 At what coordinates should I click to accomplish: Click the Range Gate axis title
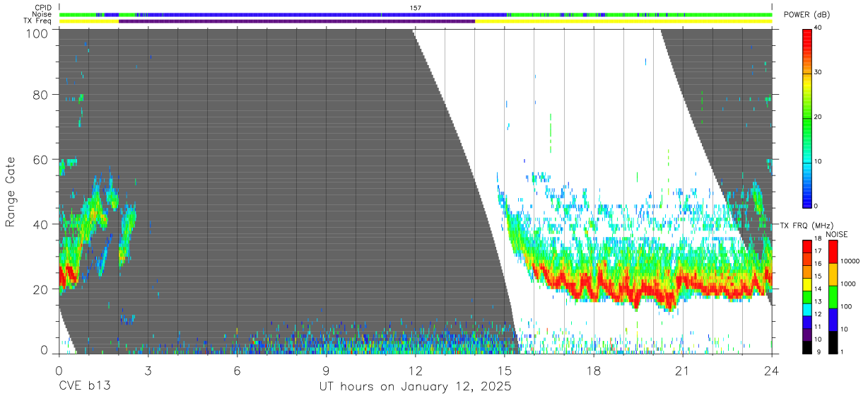coord(11,192)
